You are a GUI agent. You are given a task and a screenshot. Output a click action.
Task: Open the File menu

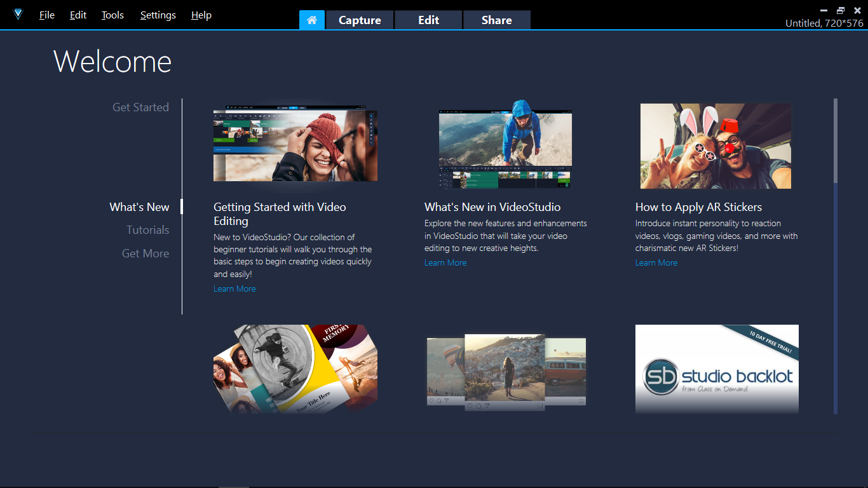point(47,15)
